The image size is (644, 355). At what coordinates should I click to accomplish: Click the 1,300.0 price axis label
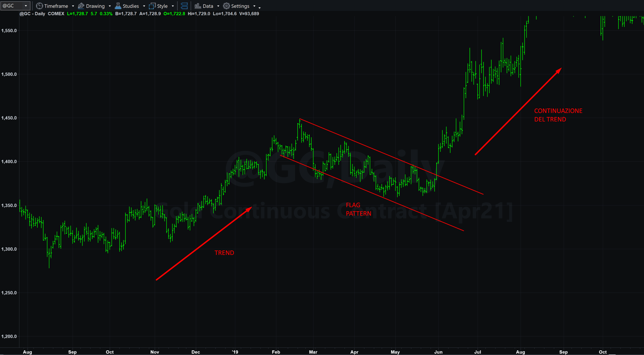9,249
